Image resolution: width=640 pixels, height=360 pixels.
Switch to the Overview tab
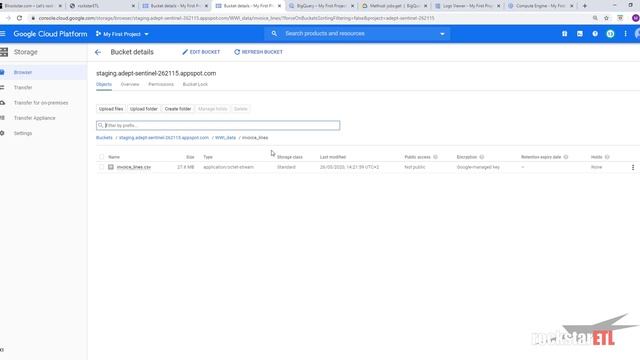[x=130, y=84]
